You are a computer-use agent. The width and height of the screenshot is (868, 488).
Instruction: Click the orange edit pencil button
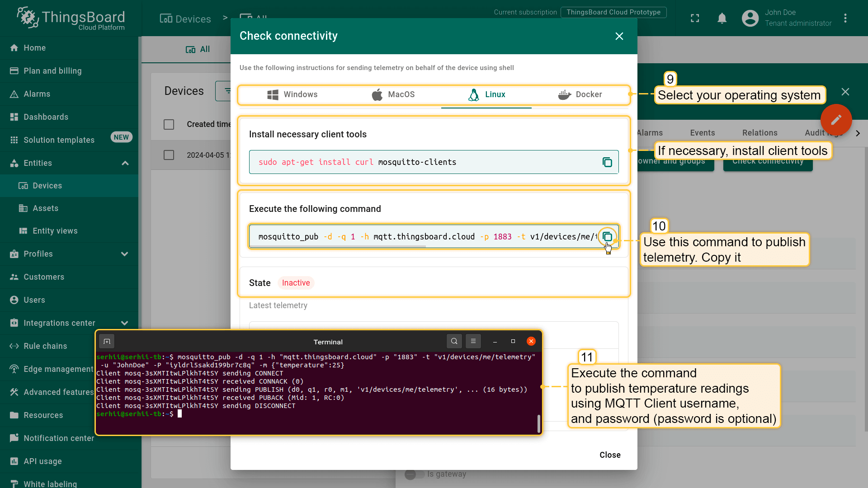[836, 120]
